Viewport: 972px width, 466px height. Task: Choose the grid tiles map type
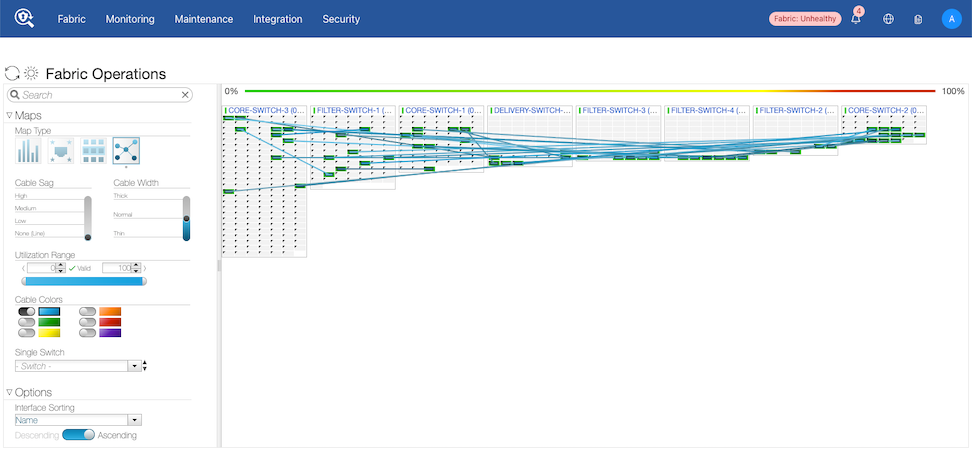pyautogui.click(x=94, y=151)
